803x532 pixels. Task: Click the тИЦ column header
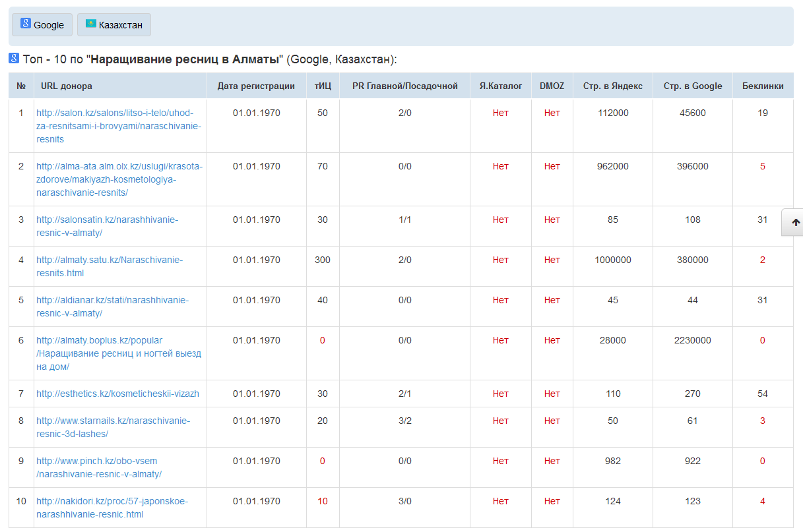coord(323,86)
